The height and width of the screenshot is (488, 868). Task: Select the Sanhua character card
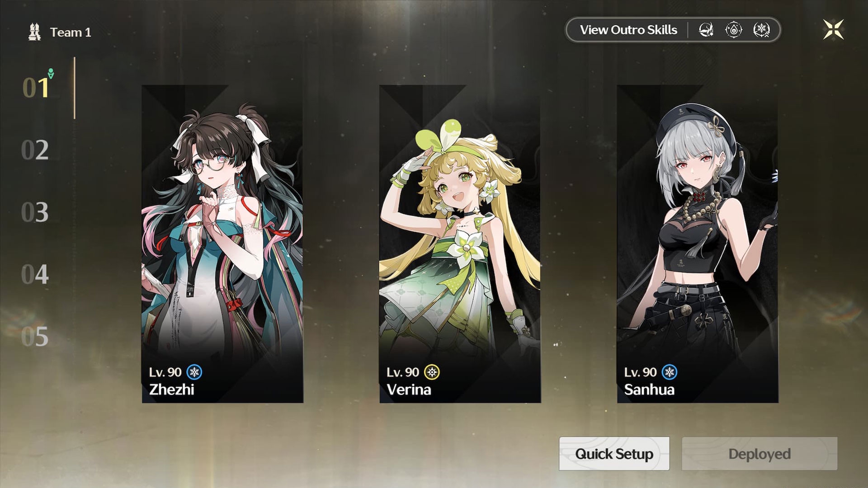tap(698, 244)
